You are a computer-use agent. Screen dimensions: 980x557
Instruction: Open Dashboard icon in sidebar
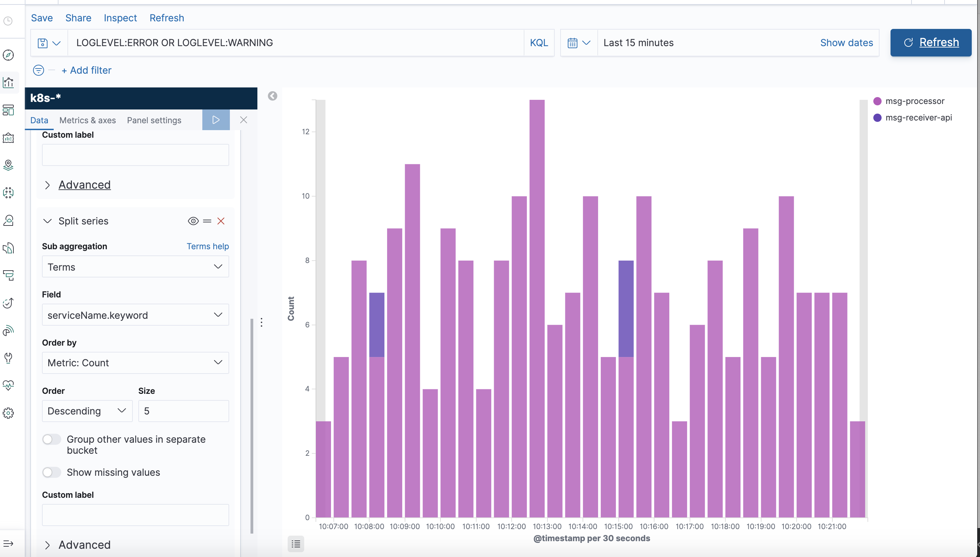click(x=8, y=110)
